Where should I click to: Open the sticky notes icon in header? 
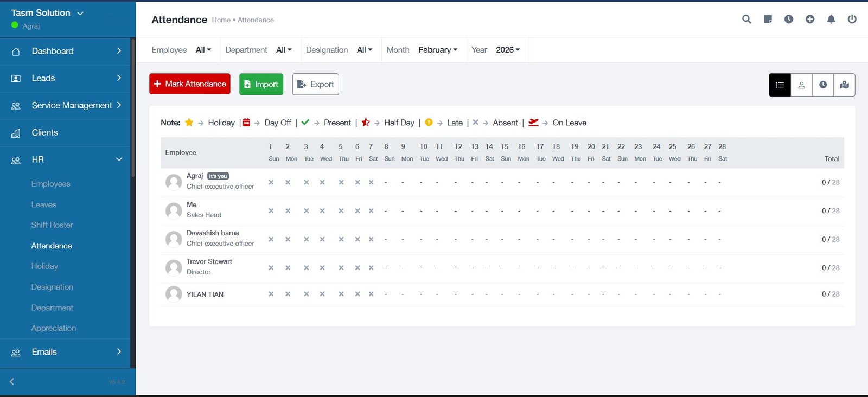[x=768, y=20]
